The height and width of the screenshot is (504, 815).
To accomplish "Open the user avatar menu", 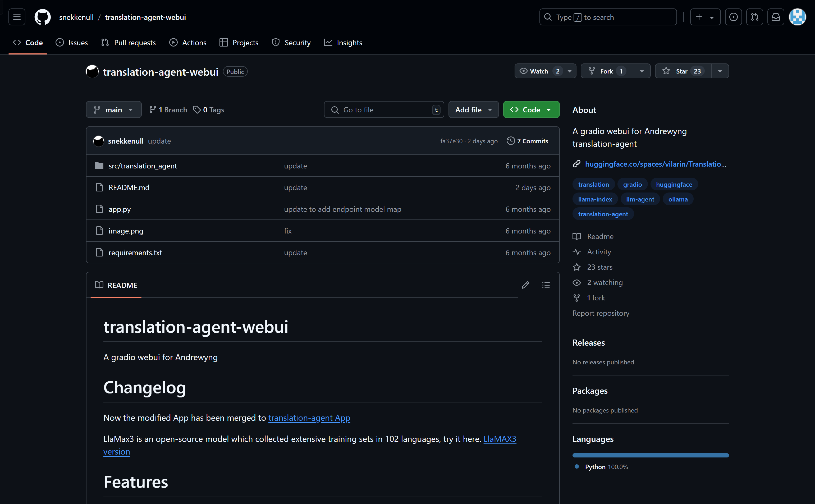I will point(797,17).
